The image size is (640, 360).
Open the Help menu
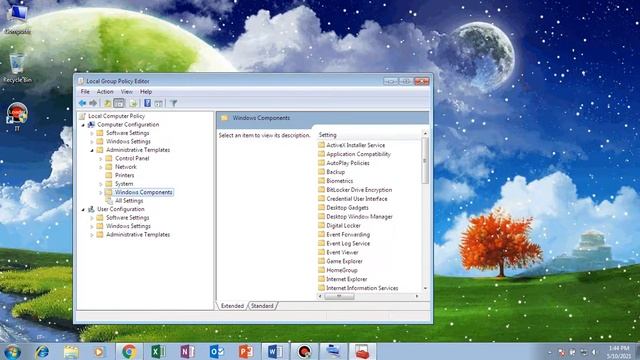pos(146,92)
